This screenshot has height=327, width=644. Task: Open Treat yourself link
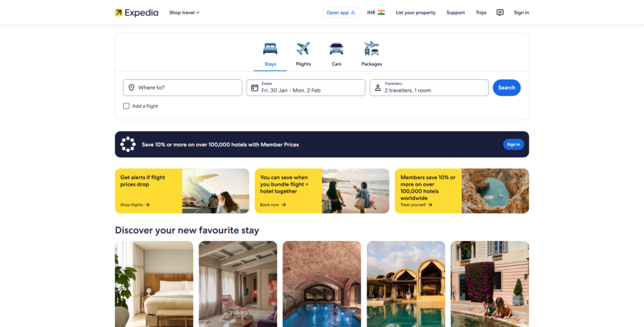(x=416, y=204)
